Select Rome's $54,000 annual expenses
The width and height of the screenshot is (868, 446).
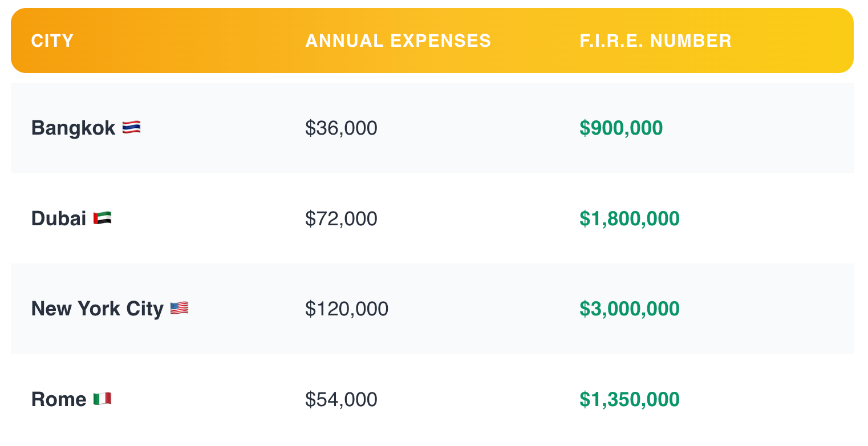[x=341, y=399]
